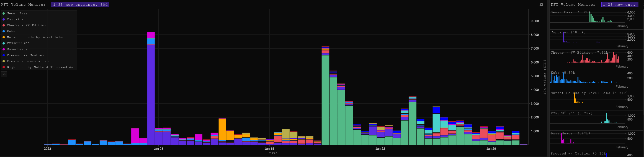Viewport: 644px width, 157px height.
Task: Click the truncated '1-23 new ent…' tag in right panel
Action: pyautogui.click(x=619, y=5)
